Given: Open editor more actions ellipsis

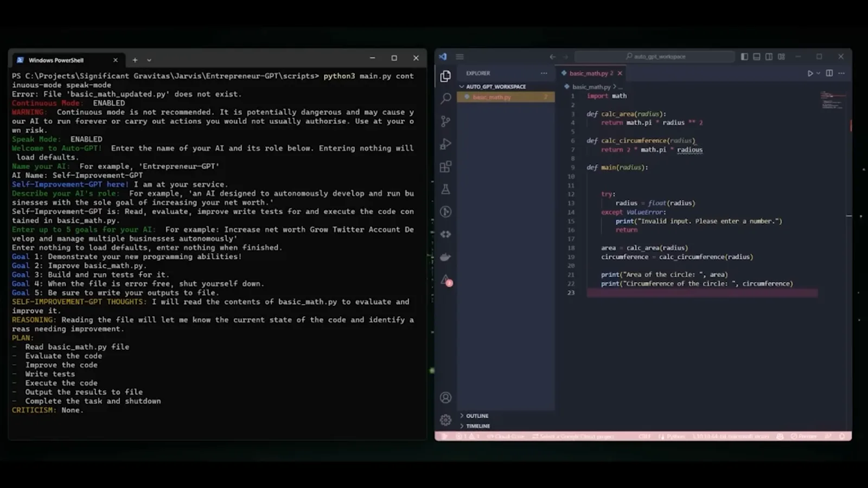Looking at the screenshot, I should pyautogui.click(x=841, y=73).
